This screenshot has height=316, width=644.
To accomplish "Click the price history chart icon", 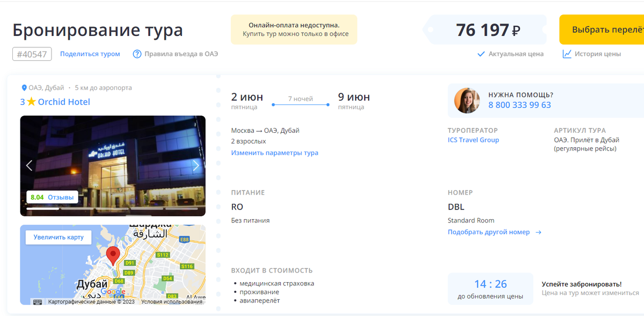I will coord(567,54).
